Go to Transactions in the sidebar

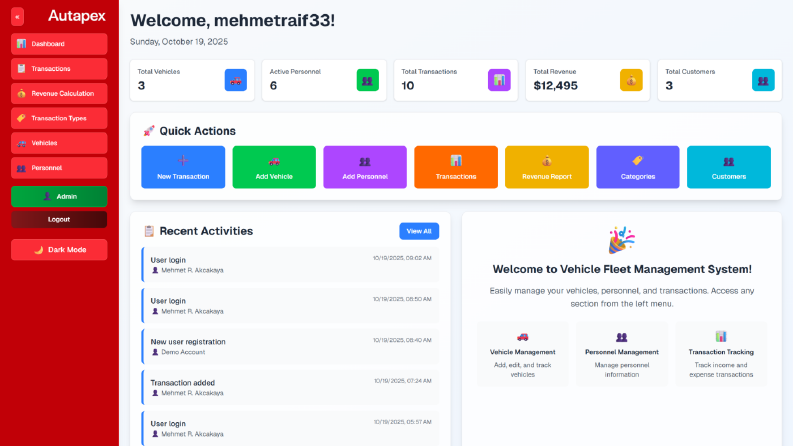pyautogui.click(x=59, y=69)
